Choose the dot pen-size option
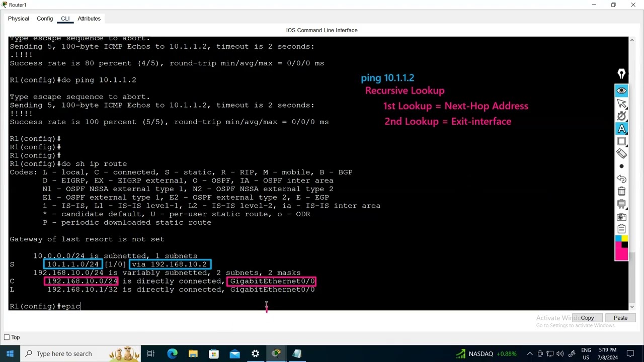644x362 pixels. pos(621,166)
